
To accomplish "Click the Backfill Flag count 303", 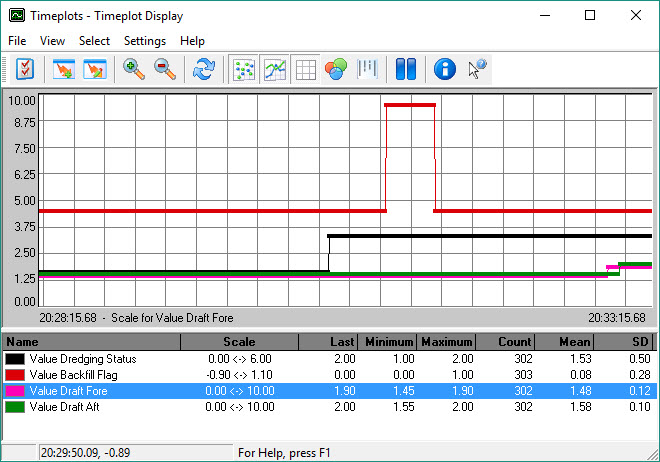I will point(523,375).
